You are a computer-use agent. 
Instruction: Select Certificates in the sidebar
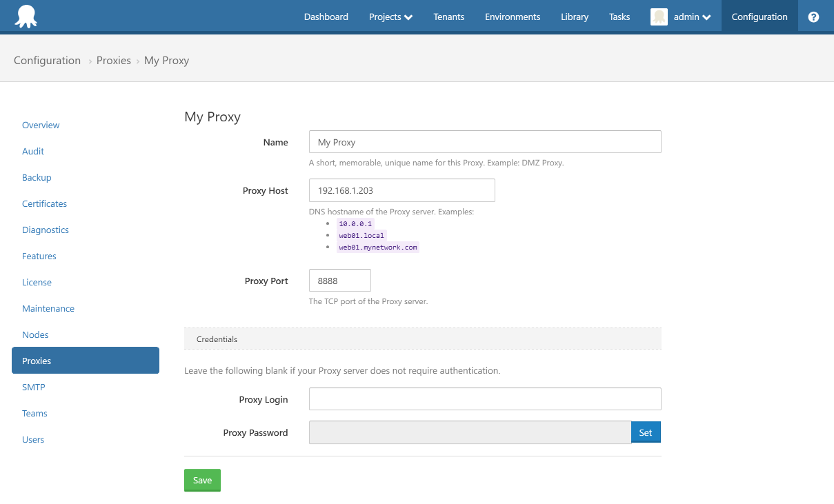coord(44,203)
